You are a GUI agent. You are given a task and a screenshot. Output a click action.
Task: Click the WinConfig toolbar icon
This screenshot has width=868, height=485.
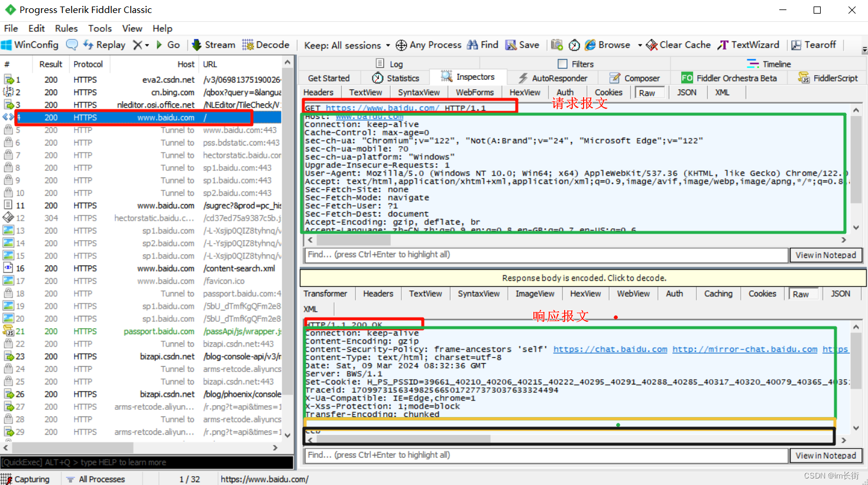30,45
